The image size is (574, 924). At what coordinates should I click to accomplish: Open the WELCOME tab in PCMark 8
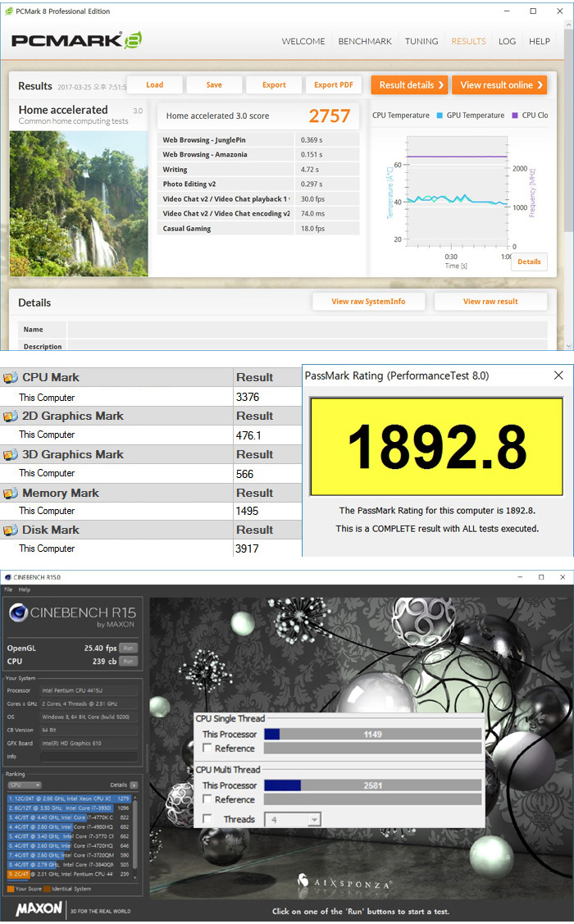coord(303,41)
